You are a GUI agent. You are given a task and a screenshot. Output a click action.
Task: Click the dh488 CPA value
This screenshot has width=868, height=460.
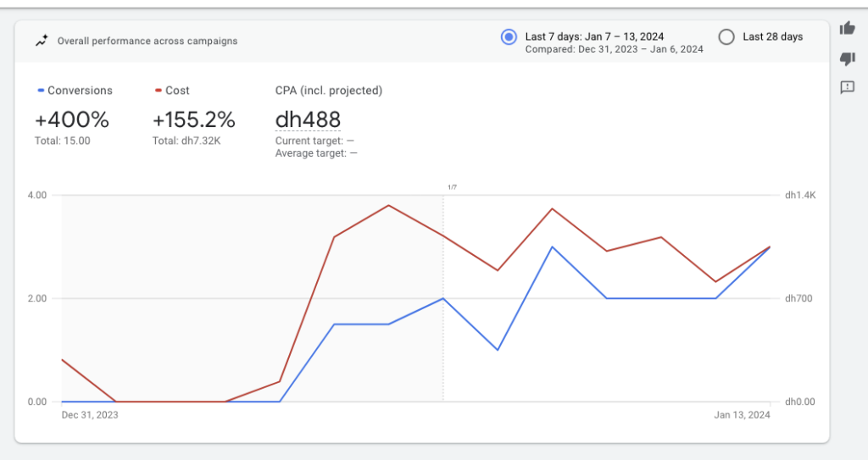308,119
